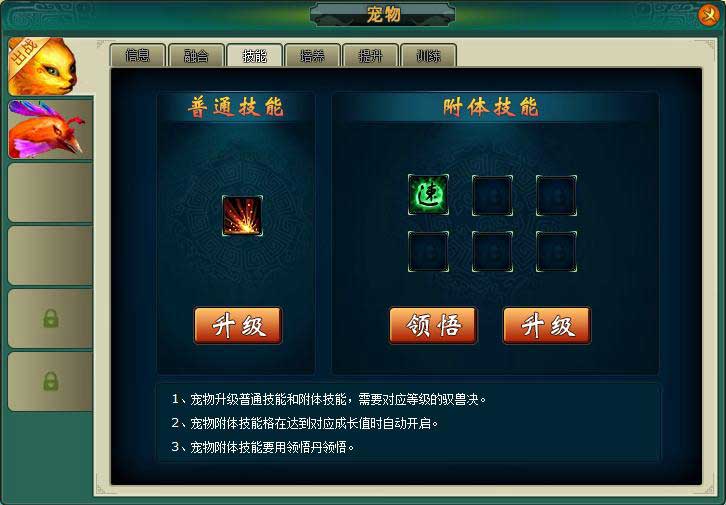Switch to the 培养 tab

pyautogui.click(x=313, y=56)
